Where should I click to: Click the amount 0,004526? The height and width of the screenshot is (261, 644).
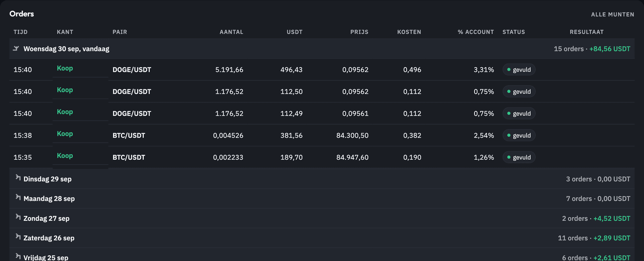[x=228, y=136]
